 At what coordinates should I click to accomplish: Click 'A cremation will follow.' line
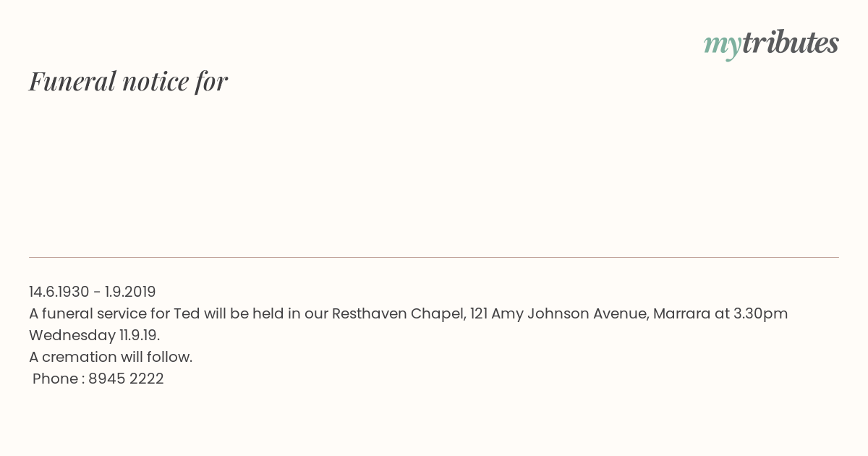(x=111, y=357)
